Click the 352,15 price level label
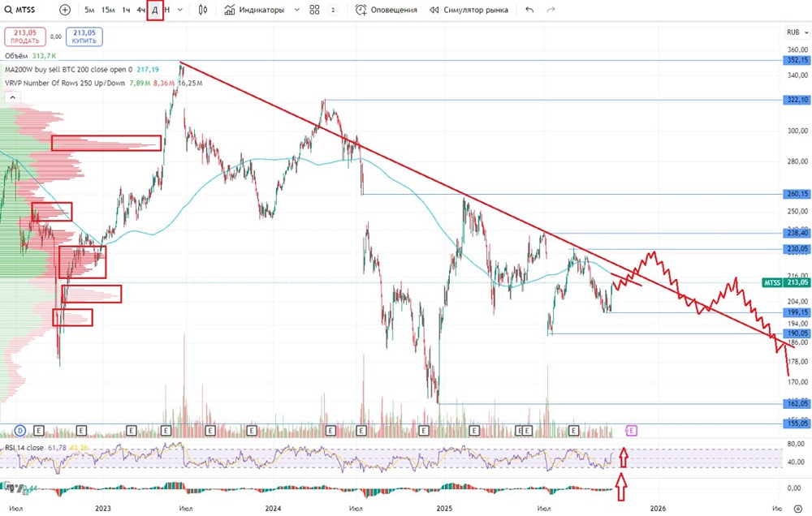Screen dimensions: 812x516 [x=797, y=60]
